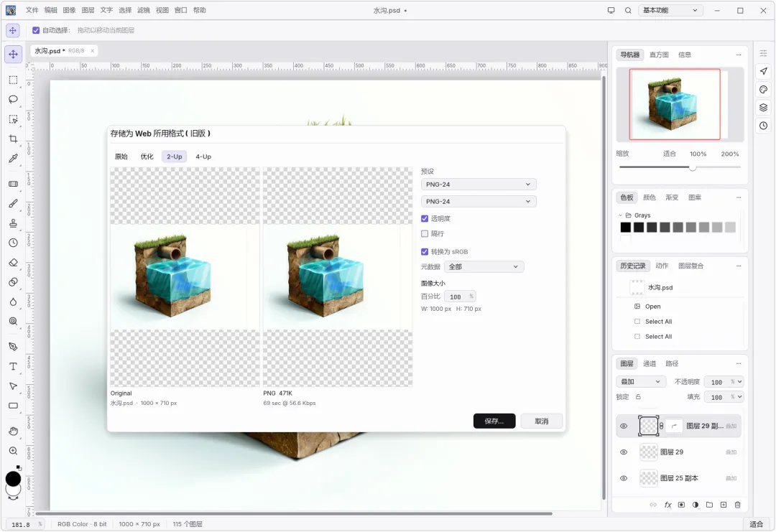Switch to the 优化 preview tab

147,157
